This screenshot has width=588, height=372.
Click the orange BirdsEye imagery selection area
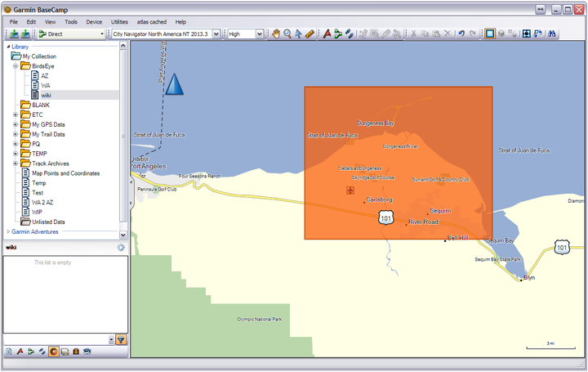click(x=399, y=163)
